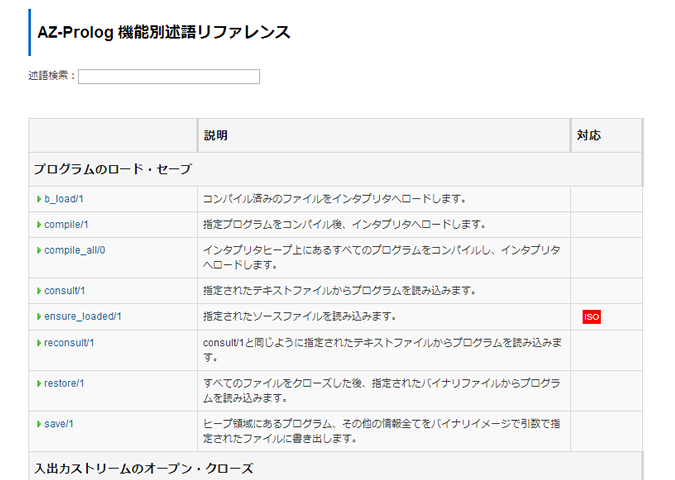This screenshot has height=480, width=675.
Task: Click the red ISO badge
Action: click(x=591, y=317)
